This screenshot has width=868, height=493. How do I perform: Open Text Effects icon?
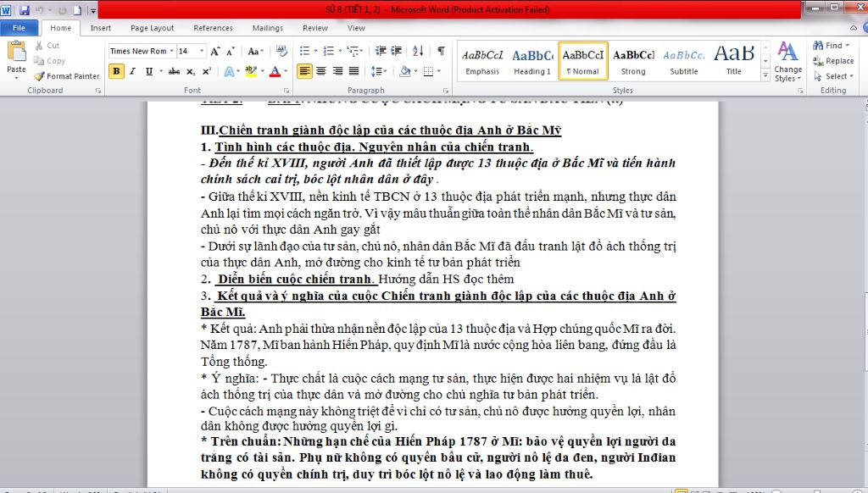click(x=229, y=71)
